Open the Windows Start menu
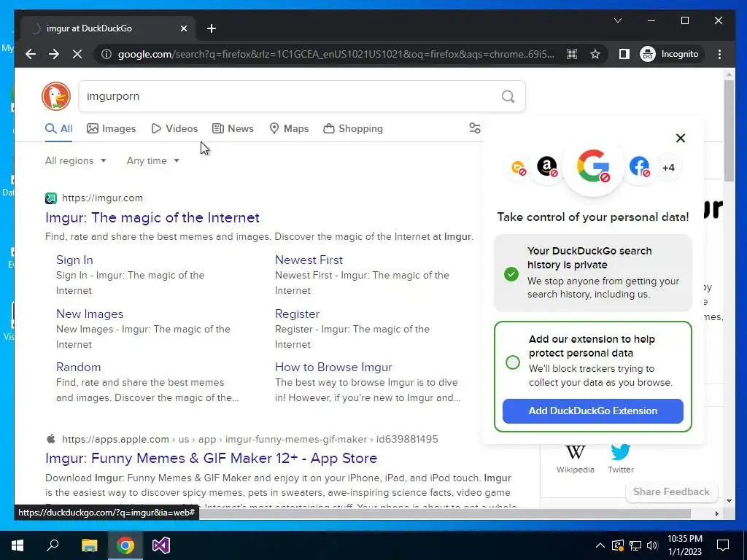The height and width of the screenshot is (560, 747). pyautogui.click(x=18, y=545)
